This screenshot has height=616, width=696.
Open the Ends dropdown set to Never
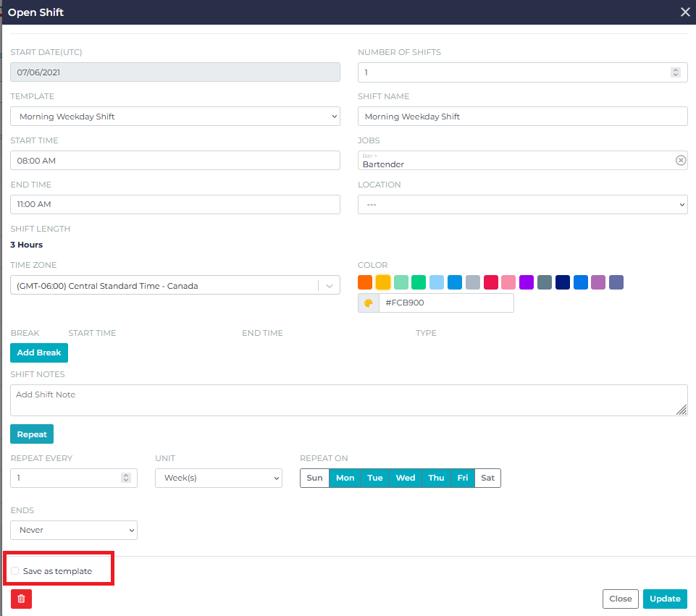[x=73, y=530]
